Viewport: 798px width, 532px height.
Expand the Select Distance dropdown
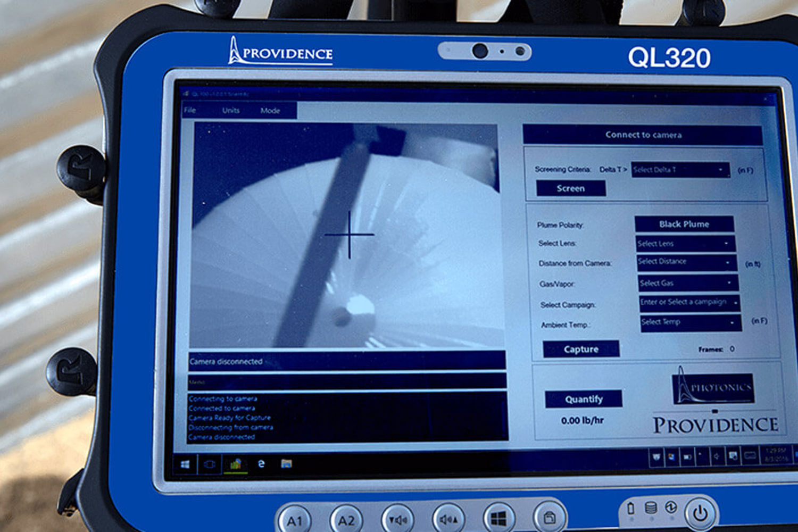tap(686, 262)
